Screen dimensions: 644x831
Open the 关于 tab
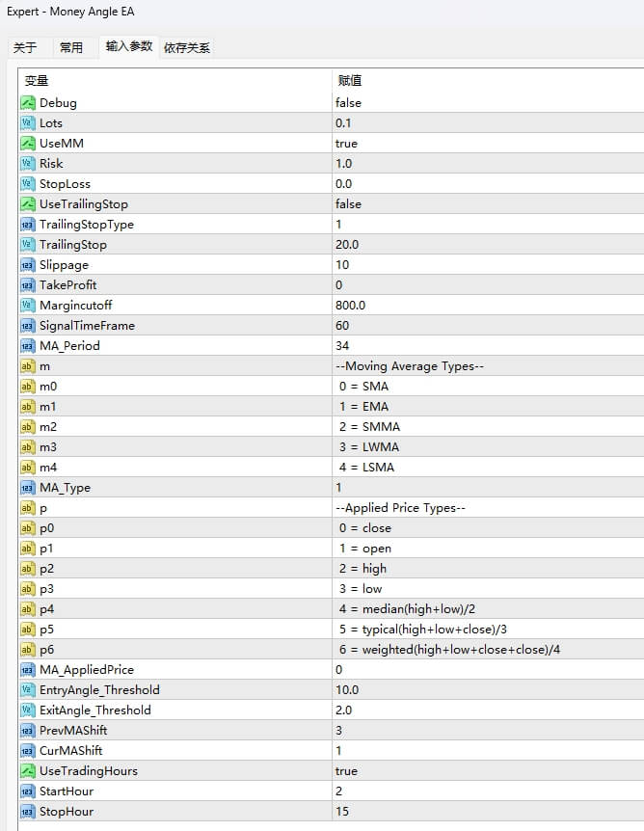point(25,47)
